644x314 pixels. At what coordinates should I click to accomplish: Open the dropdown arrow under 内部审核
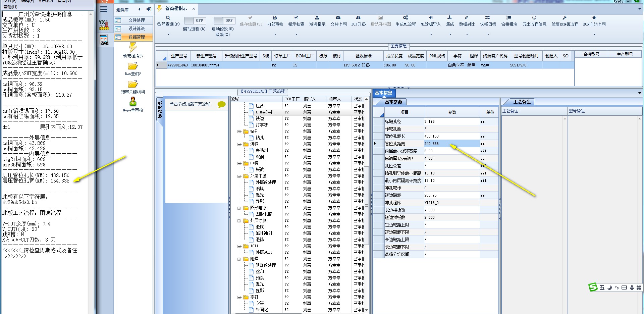[x=275, y=34]
